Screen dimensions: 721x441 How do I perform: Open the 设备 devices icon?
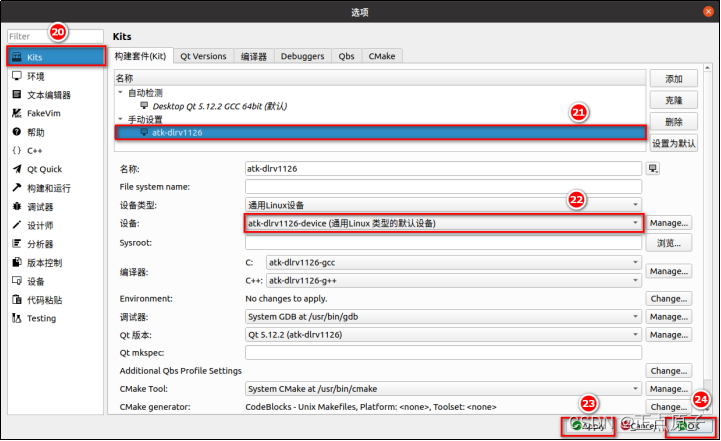(x=17, y=281)
